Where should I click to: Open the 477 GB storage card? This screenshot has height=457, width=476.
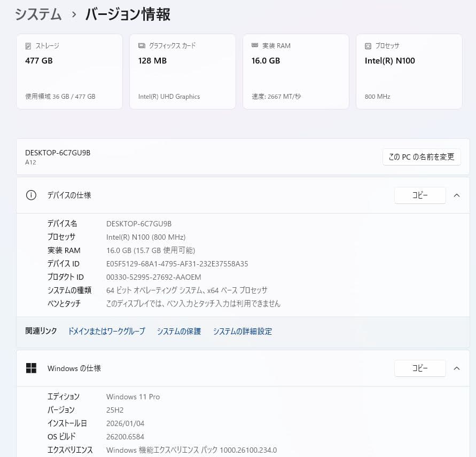pos(69,72)
